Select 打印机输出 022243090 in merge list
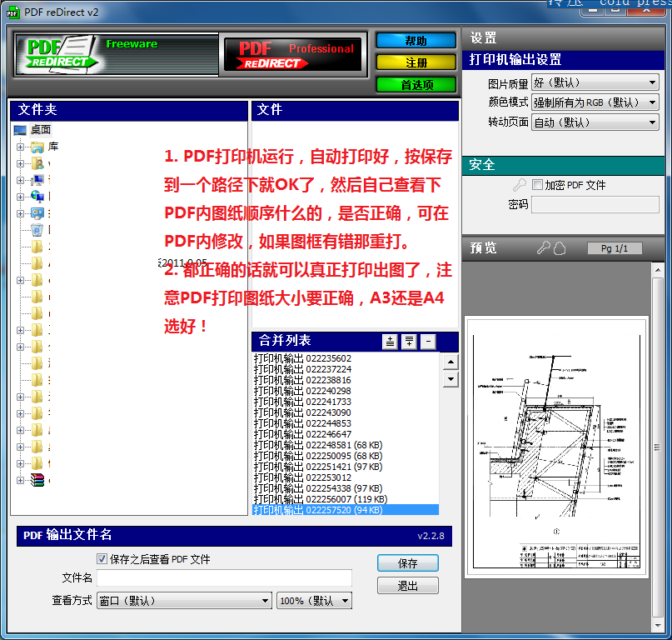The width and height of the screenshot is (672, 640). click(346, 412)
